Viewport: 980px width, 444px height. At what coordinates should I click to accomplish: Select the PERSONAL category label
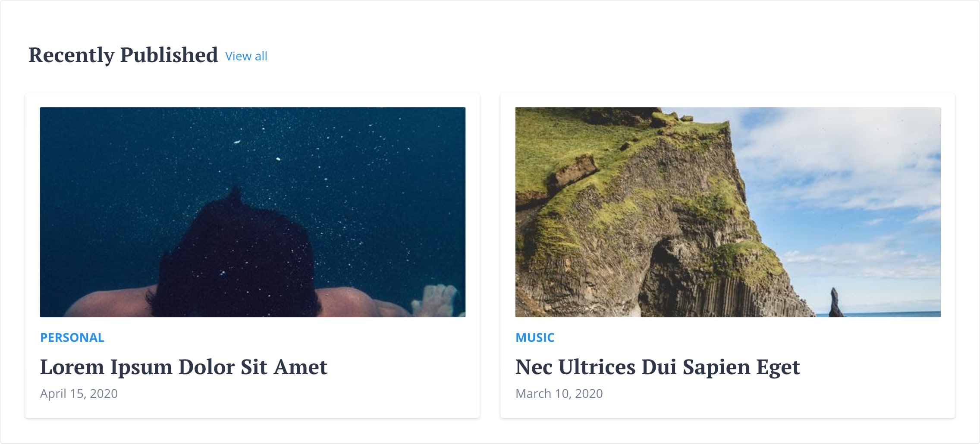coord(72,338)
